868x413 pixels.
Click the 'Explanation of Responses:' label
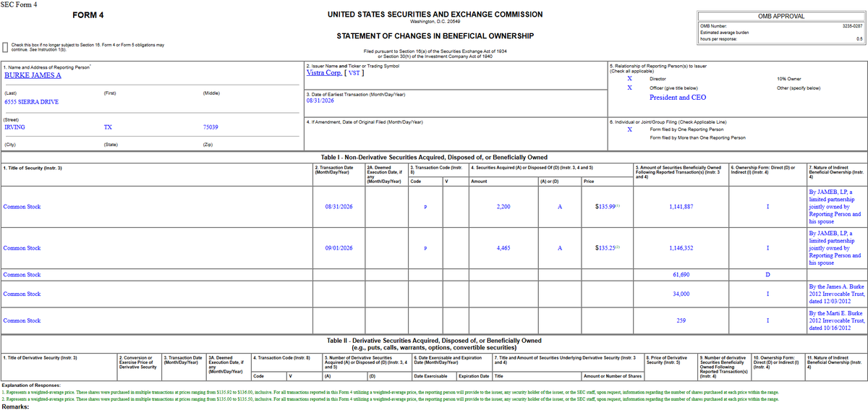[30, 386]
